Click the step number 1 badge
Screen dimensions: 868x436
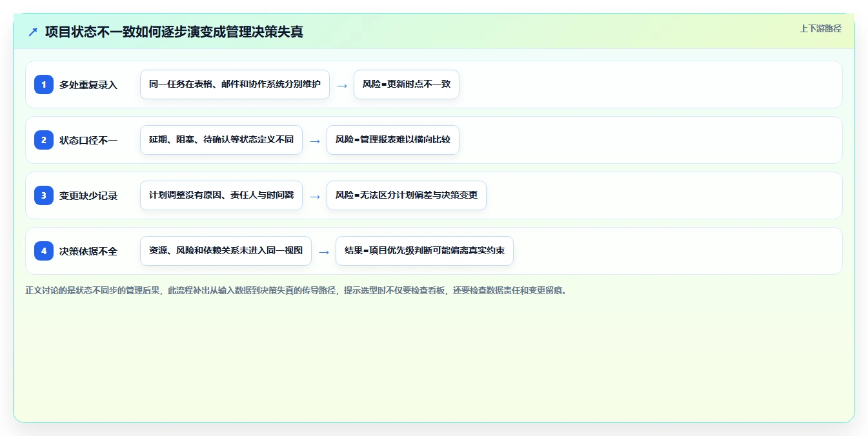44,84
